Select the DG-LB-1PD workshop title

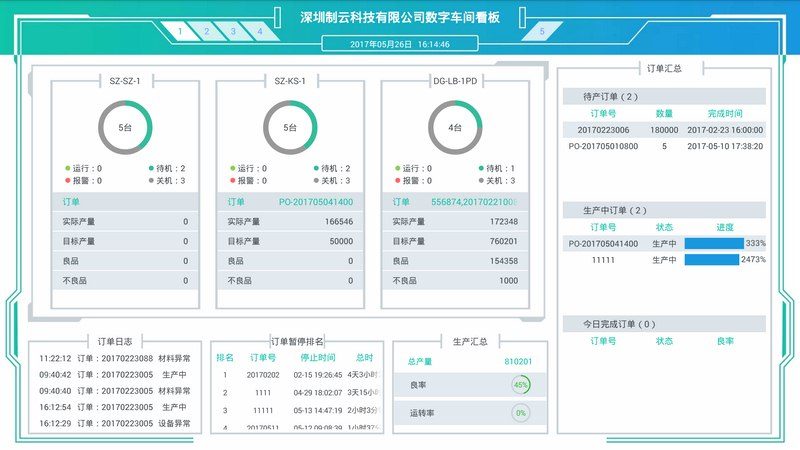[x=455, y=81]
